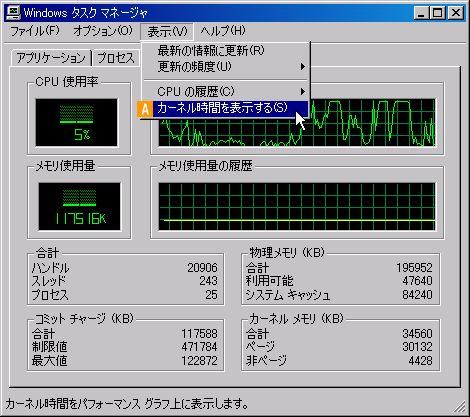
Task: Click the Task Manager title bar icon
Action: (13, 13)
